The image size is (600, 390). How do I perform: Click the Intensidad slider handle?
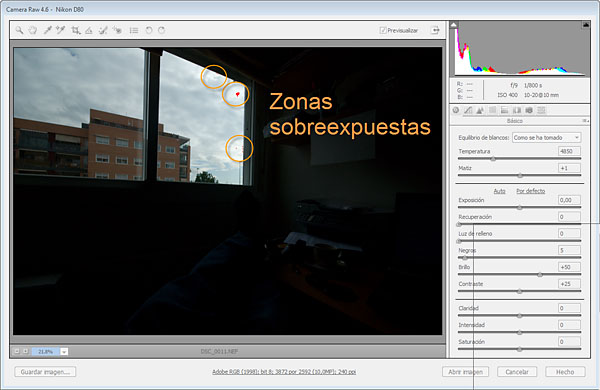tap(520, 333)
